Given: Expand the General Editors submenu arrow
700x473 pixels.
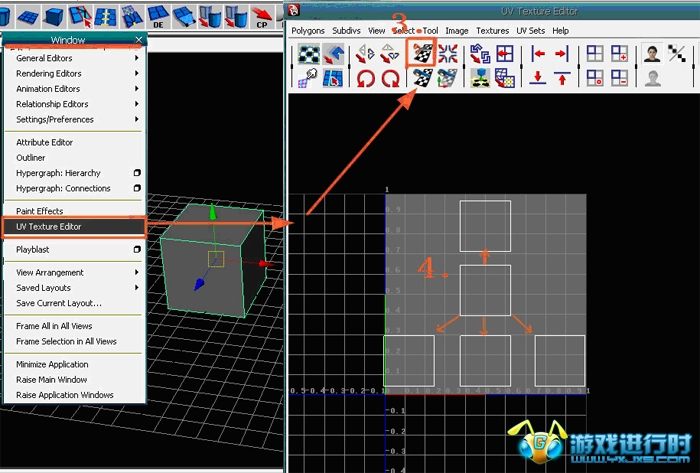Looking at the screenshot, I should (137, 58).
